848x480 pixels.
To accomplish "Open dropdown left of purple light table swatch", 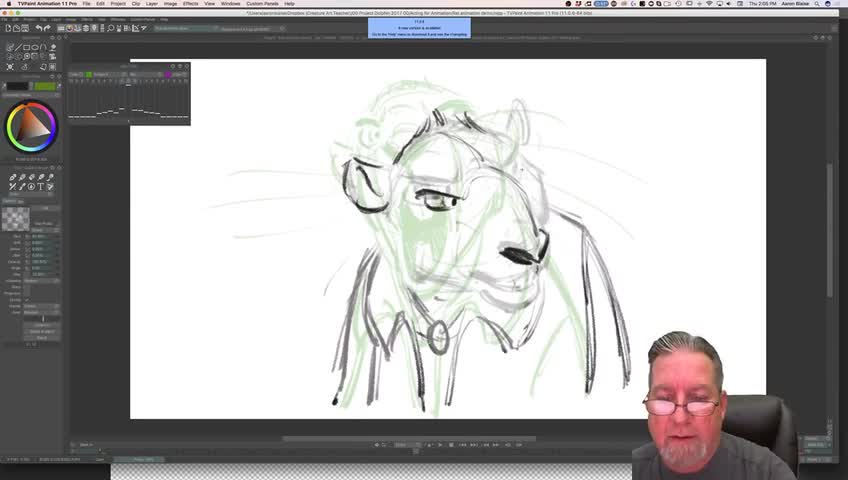I will (x=146, y=74).
